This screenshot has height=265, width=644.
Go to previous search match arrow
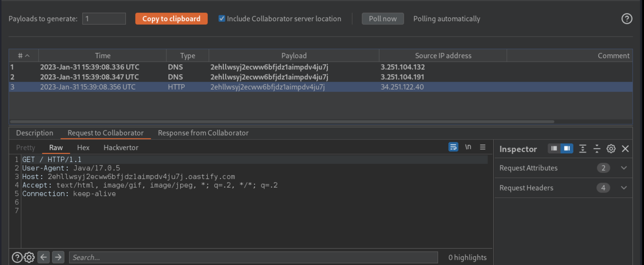pyautogui.click(x=43, y=257)
